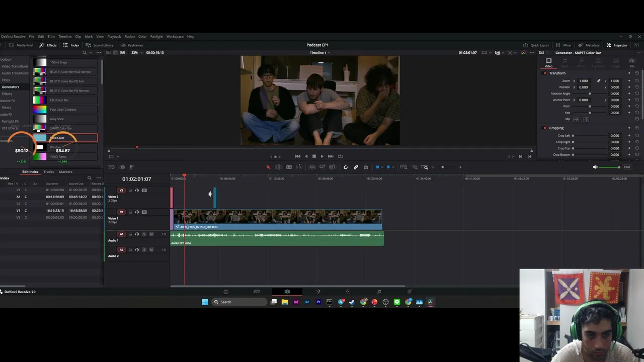Select Video Transitions in effects sidebar

click(x=15, y=66)
